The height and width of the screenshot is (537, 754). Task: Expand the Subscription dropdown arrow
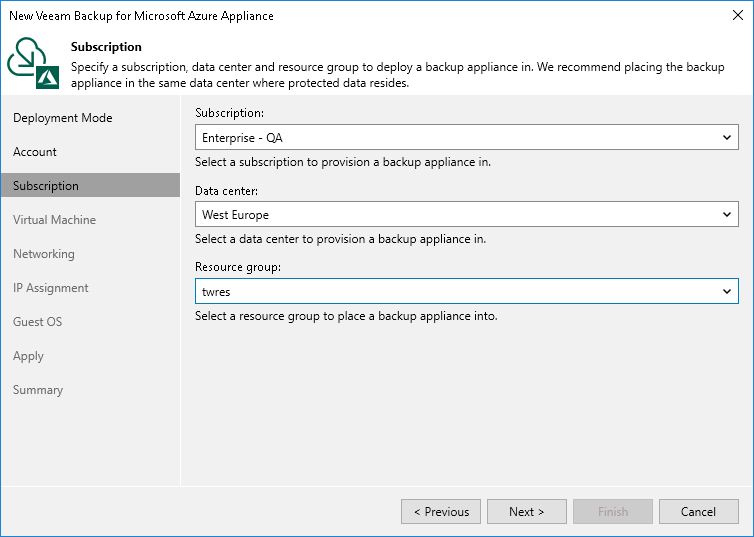[727, 138]
